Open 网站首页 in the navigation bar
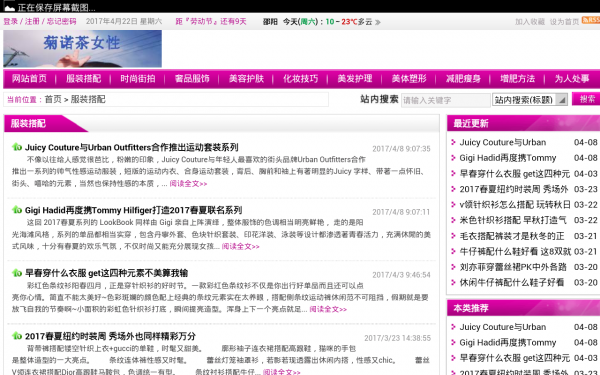The height and width of the screenshot is (375, 600). point(29,78)
